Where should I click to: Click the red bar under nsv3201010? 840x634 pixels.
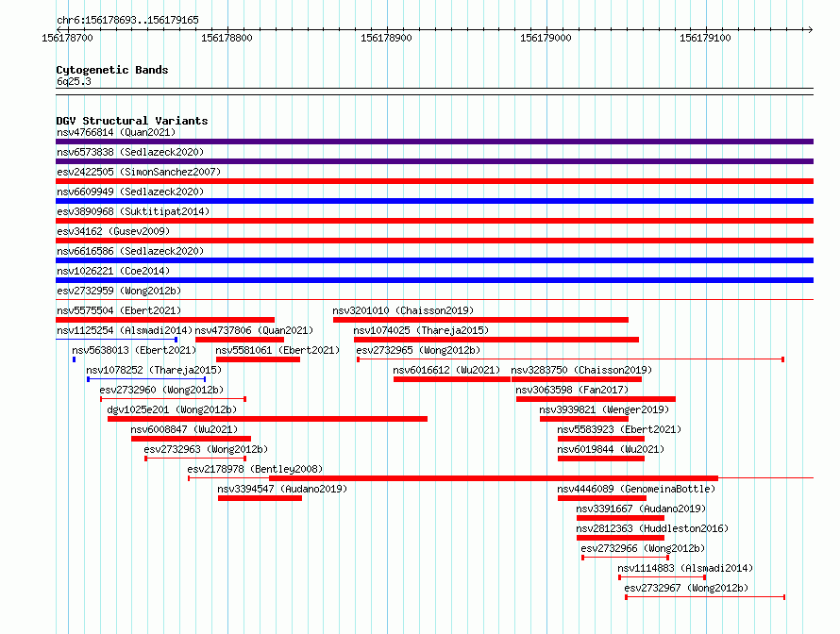click(480, 320)
